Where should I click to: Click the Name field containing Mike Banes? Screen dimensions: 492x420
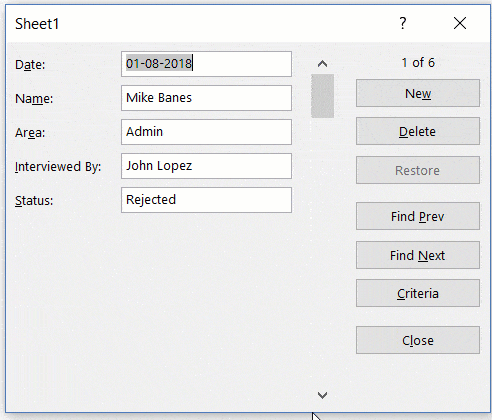tap(206, 98)
